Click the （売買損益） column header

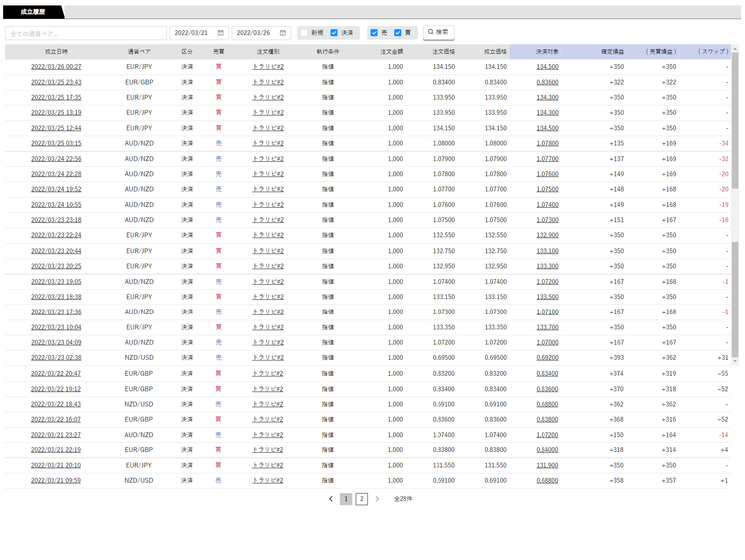click(x=661, y=52)
